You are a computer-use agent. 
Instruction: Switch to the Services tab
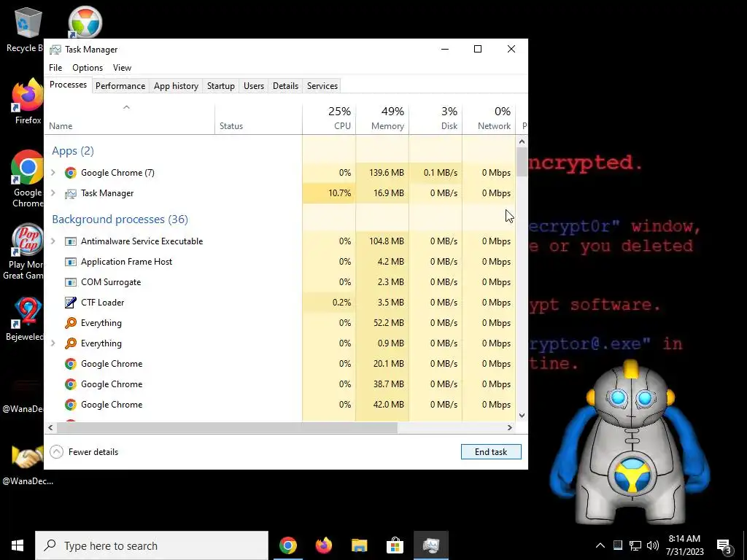point(322,86)
